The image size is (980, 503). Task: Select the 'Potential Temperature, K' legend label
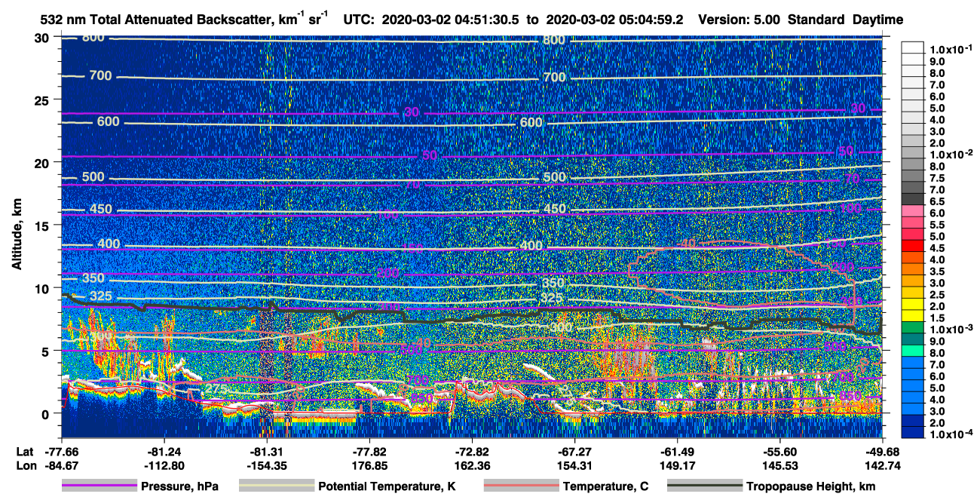pyautogui.click(x=387, y=487)
